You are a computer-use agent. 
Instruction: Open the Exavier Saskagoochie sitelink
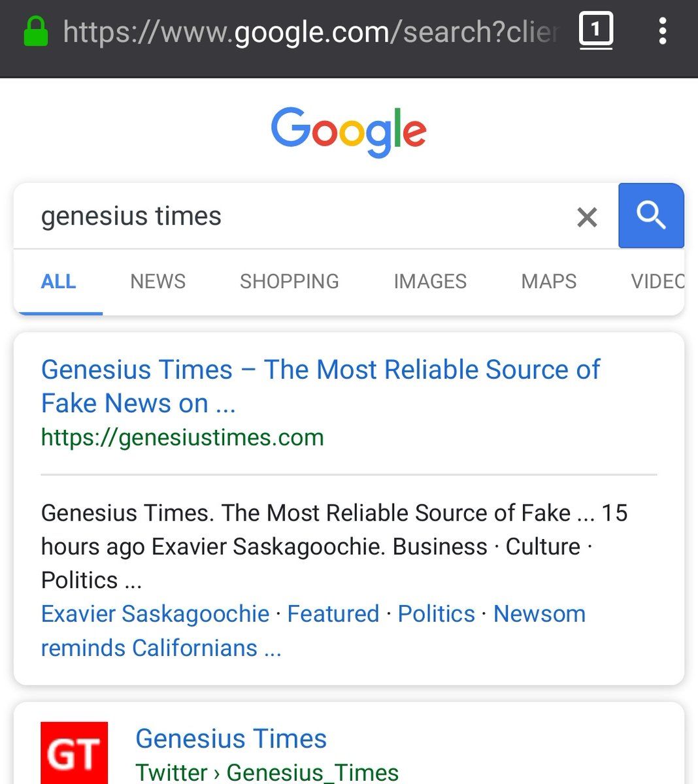[155, 614]
